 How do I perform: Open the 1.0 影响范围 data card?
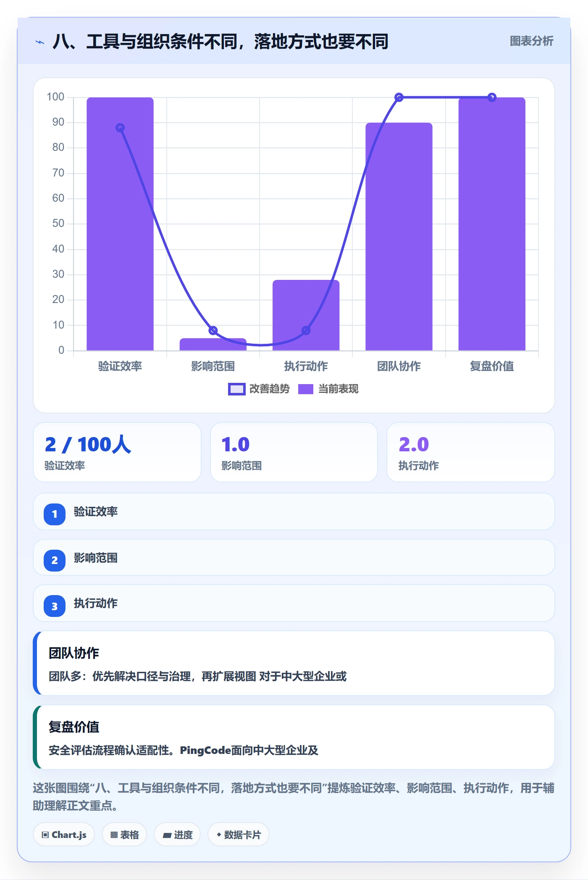pyautogui.click(x=294, y=452)
